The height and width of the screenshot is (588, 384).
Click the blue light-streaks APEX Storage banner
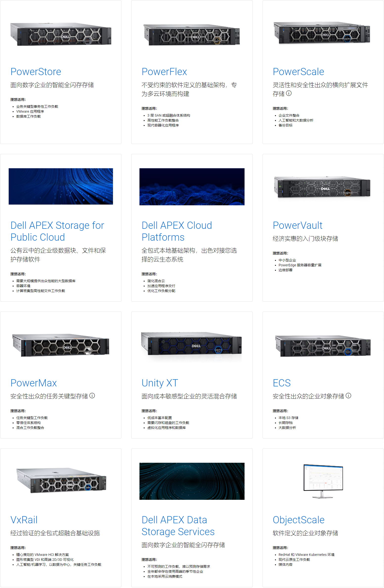coord(61,187)
